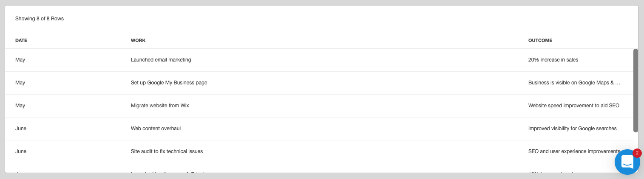Image resolution: width=644 pixels, height=179 pixels.
Task: Open the chat widget icon
Action: click(x=627, y=162)
